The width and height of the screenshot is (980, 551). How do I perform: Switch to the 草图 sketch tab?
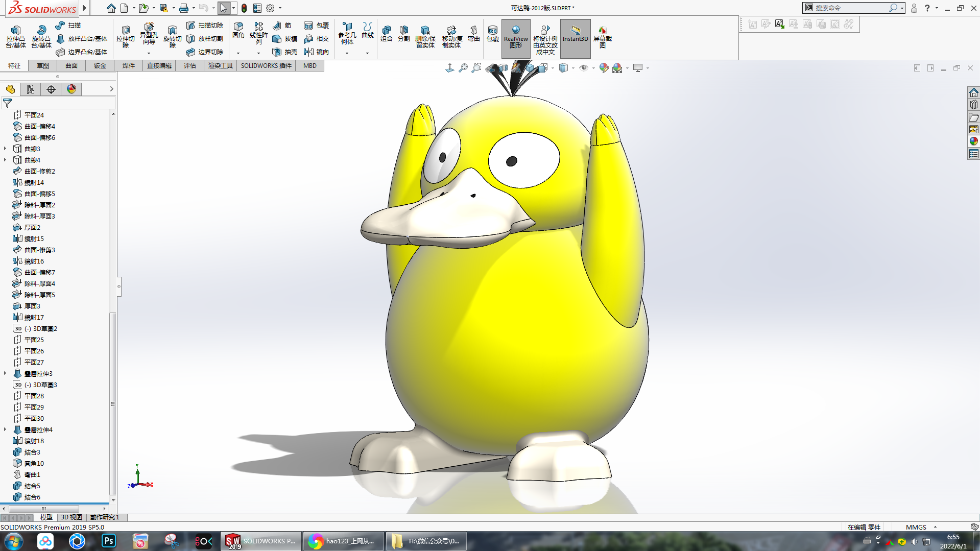click(x=43, y=66)
